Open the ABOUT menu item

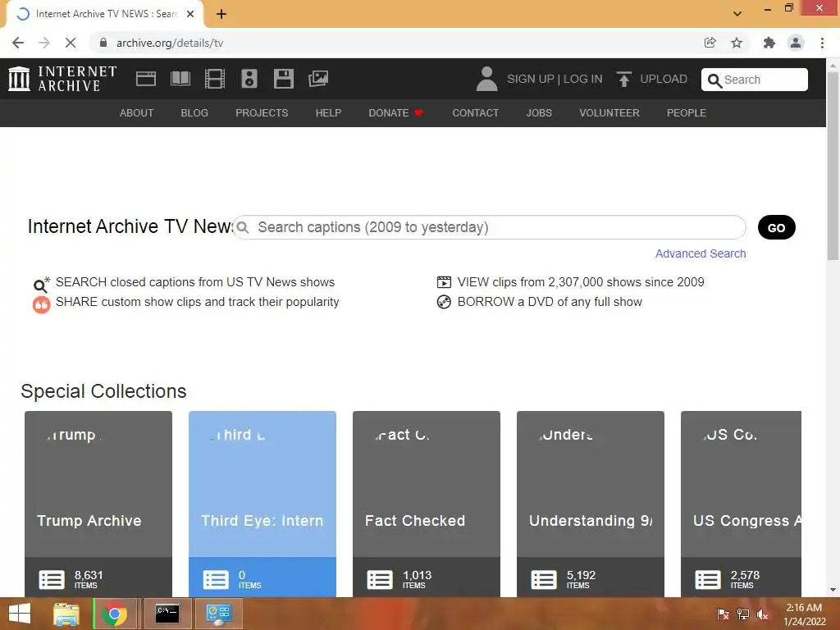tap(137, 113)
